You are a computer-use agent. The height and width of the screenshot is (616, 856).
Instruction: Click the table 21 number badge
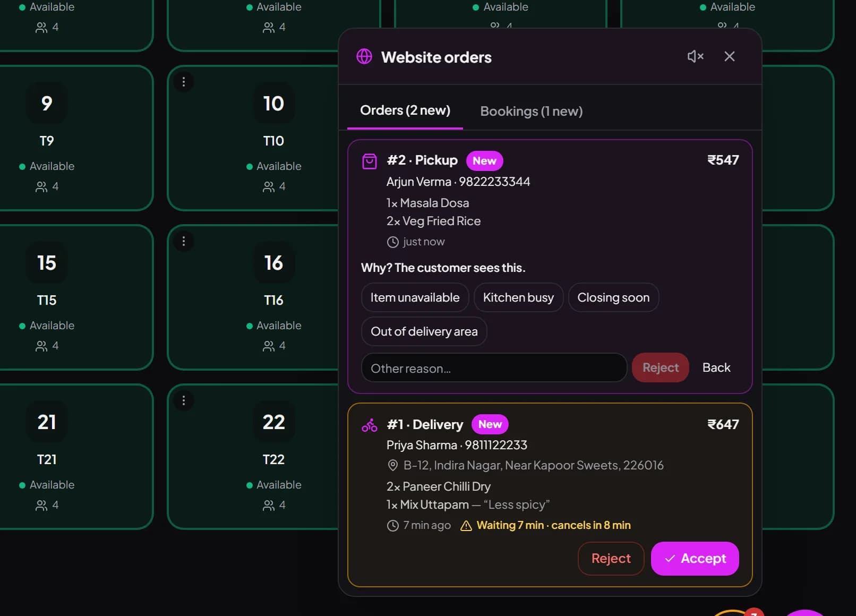[47, 422]
